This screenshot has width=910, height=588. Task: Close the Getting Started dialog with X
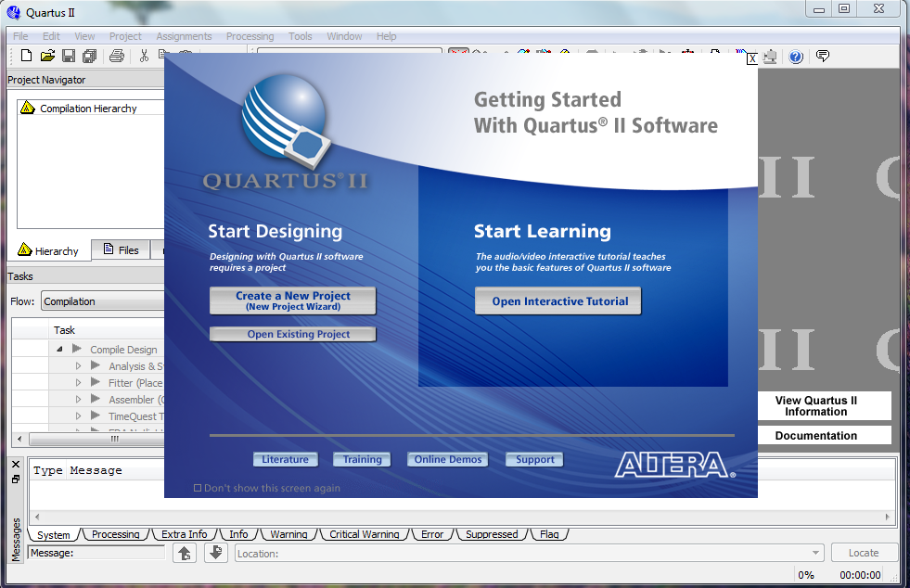pos(751,58)
